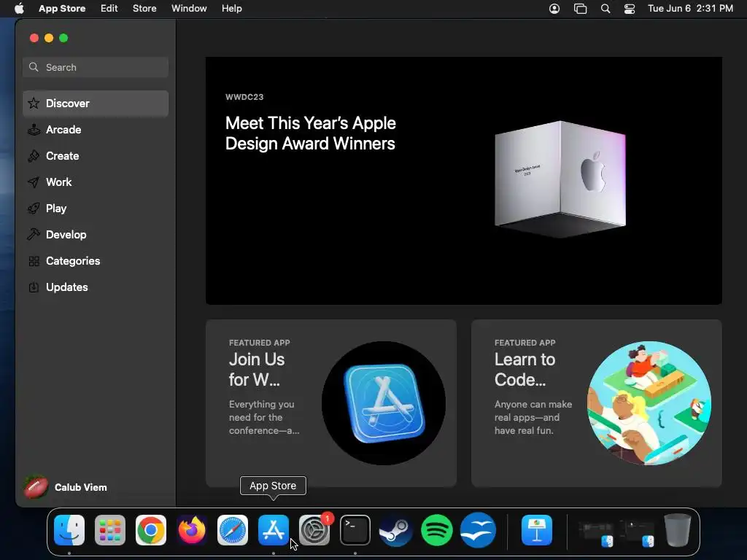Screen dimensions: 747x560
Task: Focus the Search field
Action: [96, 67]
